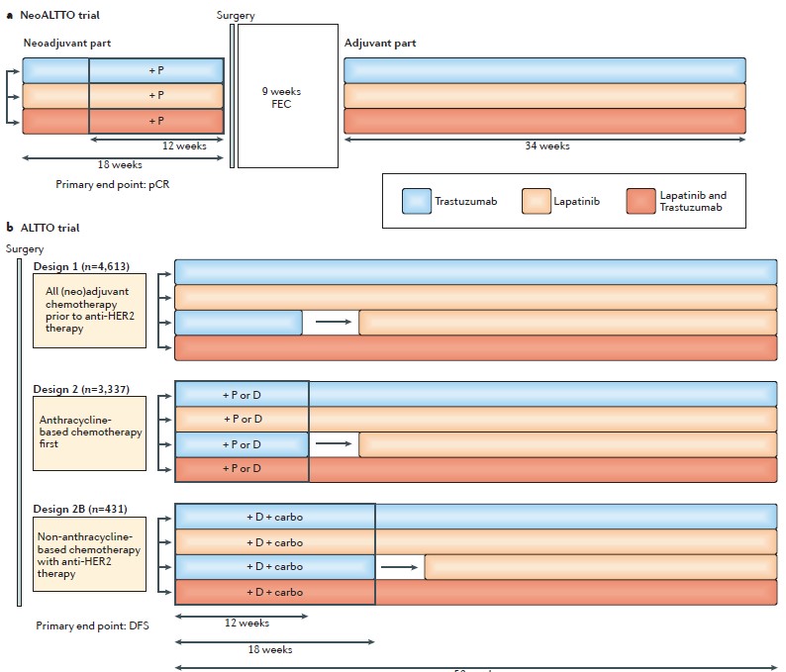Click the "Anthracycline-based chemotherapy first" description box
This screenshot has width=786, height=672.
point(90,433)
